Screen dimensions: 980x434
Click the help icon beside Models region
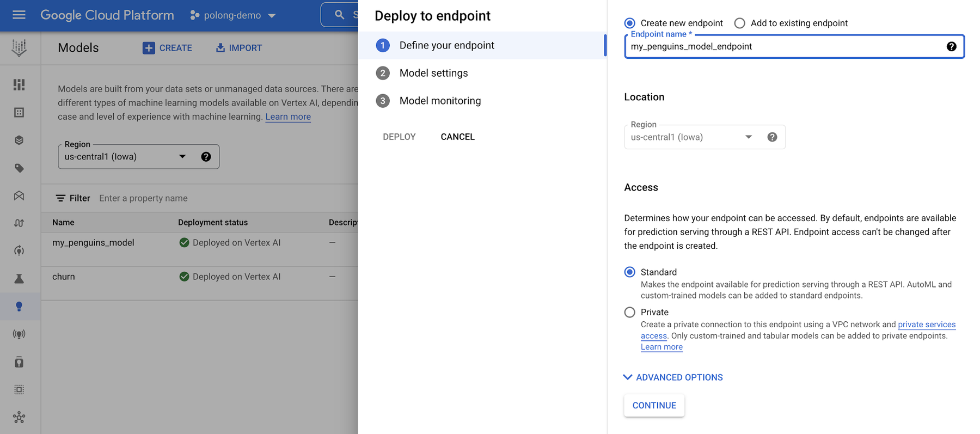coord(206,157)
